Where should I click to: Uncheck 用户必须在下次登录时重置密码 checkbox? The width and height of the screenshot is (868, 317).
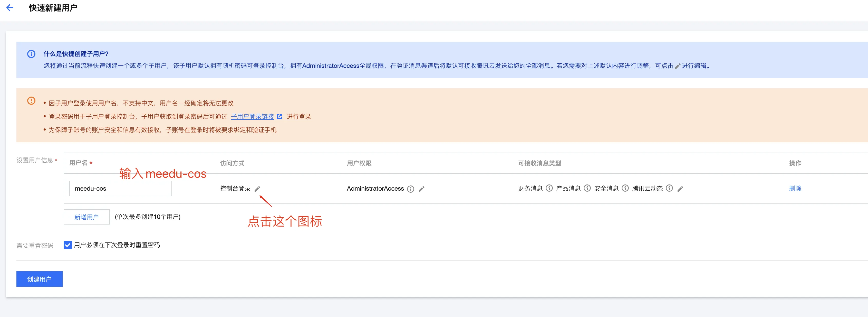pyautogui.click(x=68, y=245)
